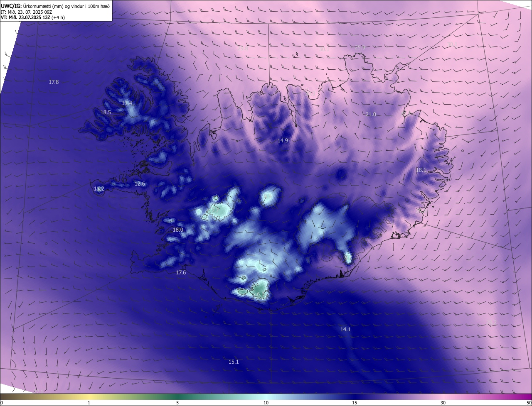Image resolution: width=532 pixels, height=406 pixels.
Task: Click the 21.0 value on the map
Action: tap(370, 114)
